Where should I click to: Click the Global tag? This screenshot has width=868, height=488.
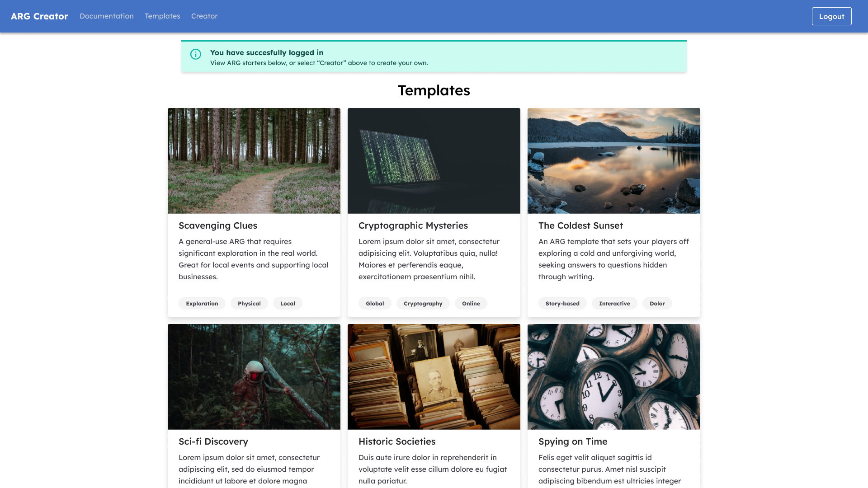click(375, 303)
